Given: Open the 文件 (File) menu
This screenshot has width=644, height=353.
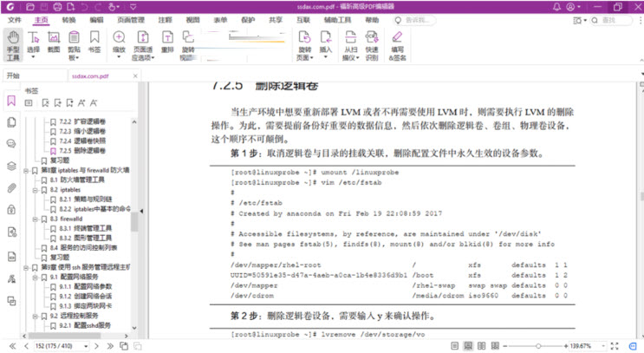Looking at the screenshot, I should pyautogui.click(x=15, y=19).
